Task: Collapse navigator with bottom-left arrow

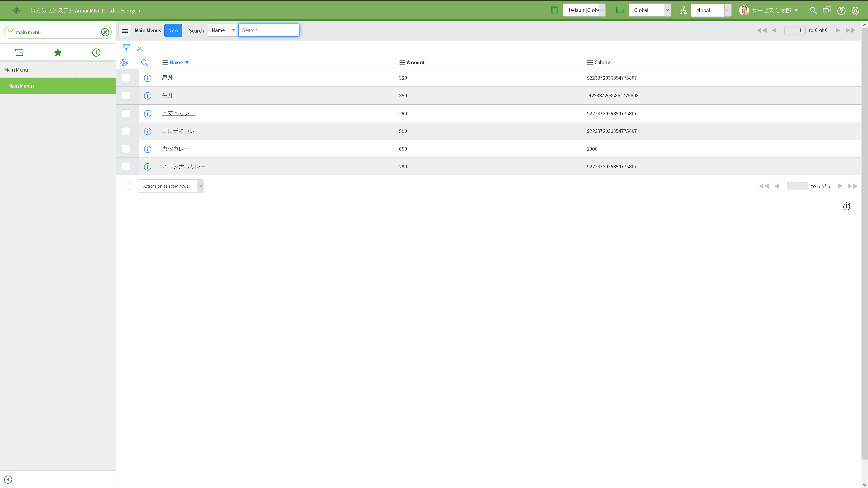Action: 8,479
